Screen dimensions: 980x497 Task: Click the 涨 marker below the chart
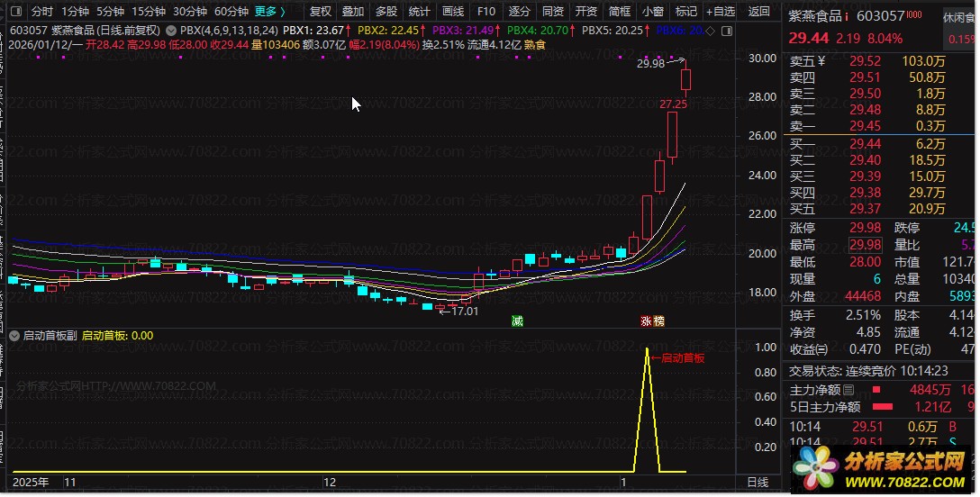[x=646, y=321]
